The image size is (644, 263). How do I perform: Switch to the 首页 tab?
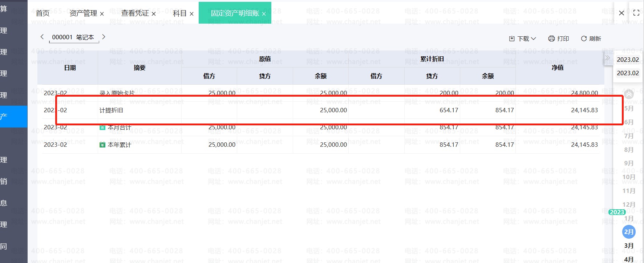tap(42, 13)
